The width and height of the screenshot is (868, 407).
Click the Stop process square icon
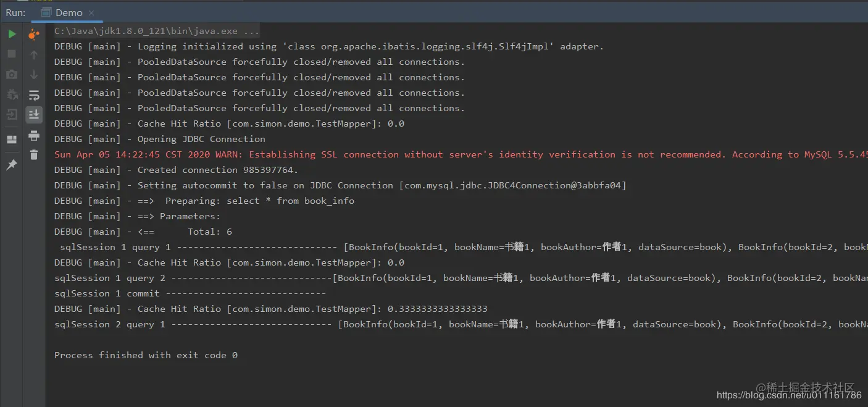pyautogui.click(x=12, y=54)
